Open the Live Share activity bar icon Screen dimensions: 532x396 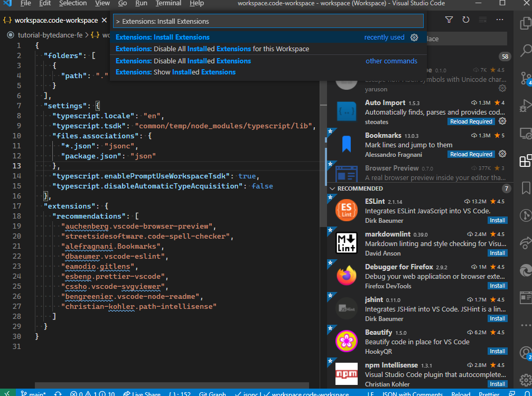525,243
